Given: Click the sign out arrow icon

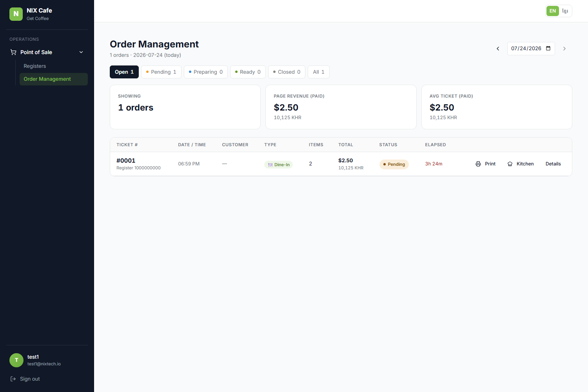Looking at the screenshot, I should point(13,379).
